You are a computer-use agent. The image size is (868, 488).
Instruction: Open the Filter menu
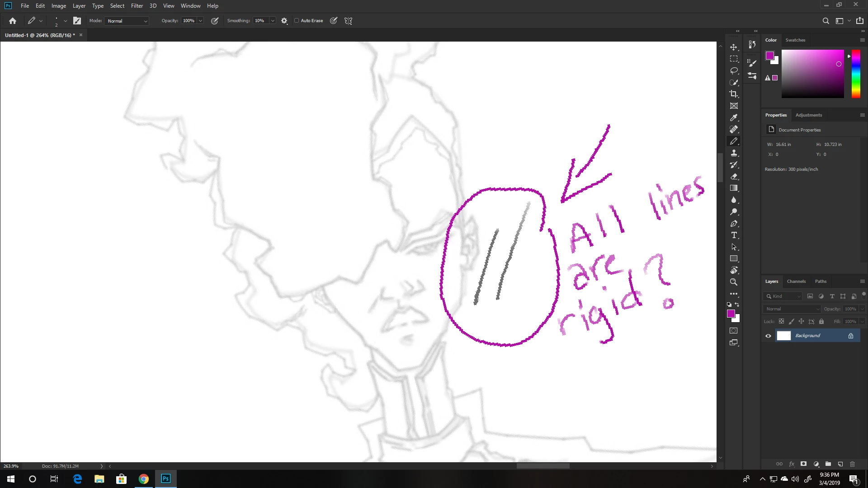tap(137, 6)
